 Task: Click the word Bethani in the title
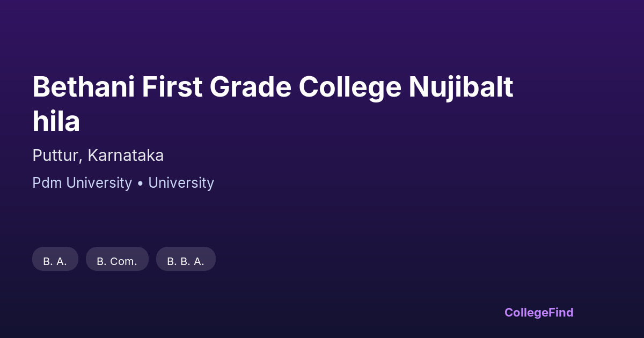pos(83,87)
